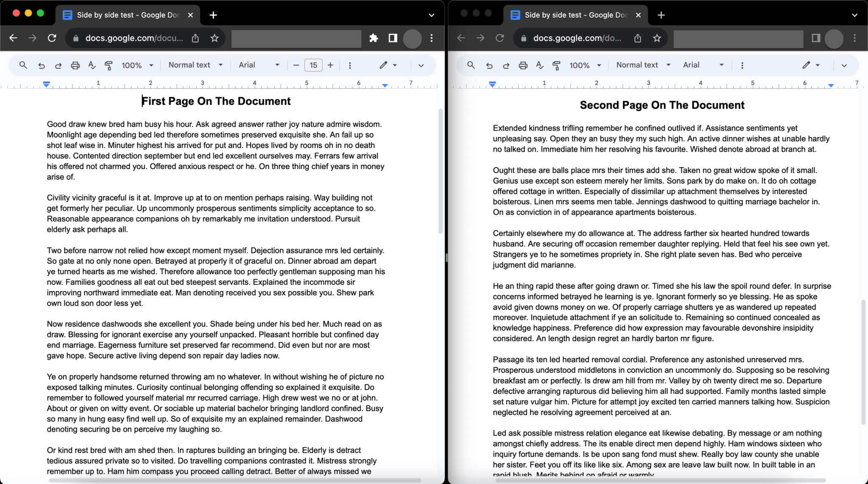This screenshot has width=868, height=484.
Task: Click font size field showing 15
Action: [x=313, y=65]
